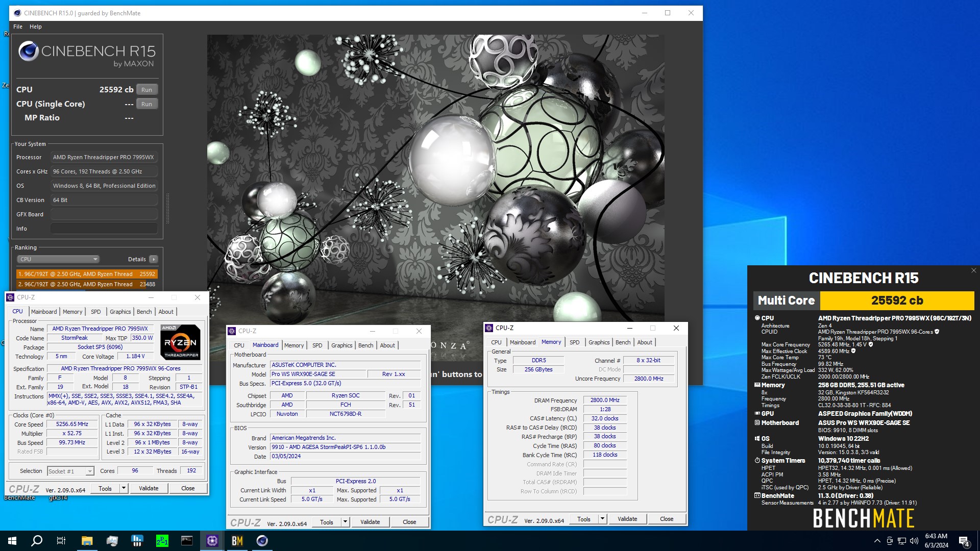Click the Info field in Cinebench
The width and height of the screenshot is (980, 551).
point(104,229)
